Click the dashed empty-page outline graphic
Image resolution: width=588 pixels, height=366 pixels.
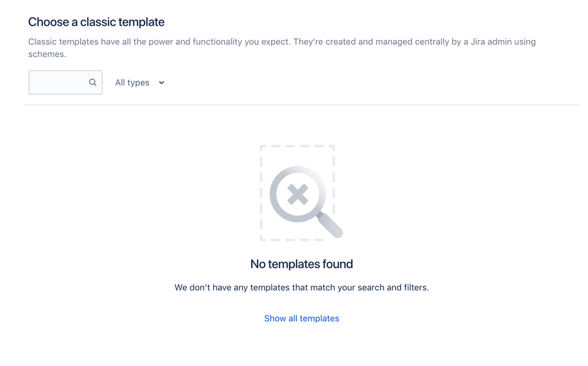point(297,193)
